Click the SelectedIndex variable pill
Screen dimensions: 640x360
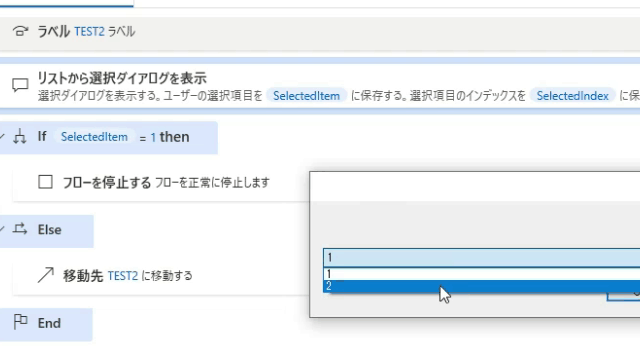click(x=572, y=96)
